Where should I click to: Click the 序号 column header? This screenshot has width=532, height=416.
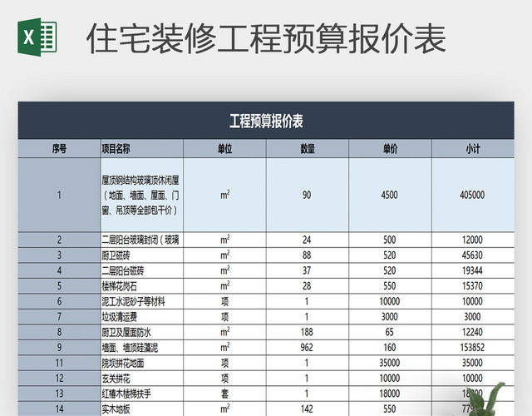[x=59, y=149]
